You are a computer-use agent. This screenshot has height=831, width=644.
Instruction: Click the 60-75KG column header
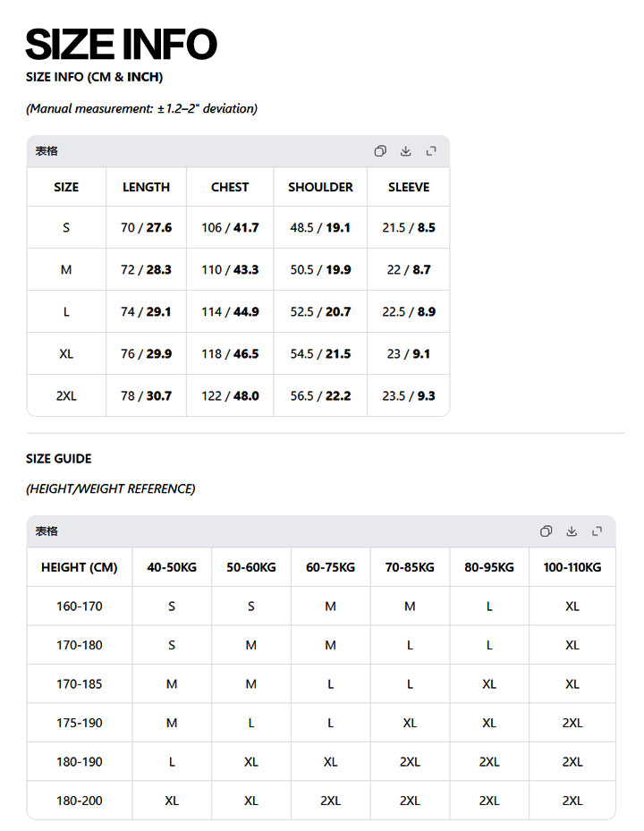tap(330, 567)
